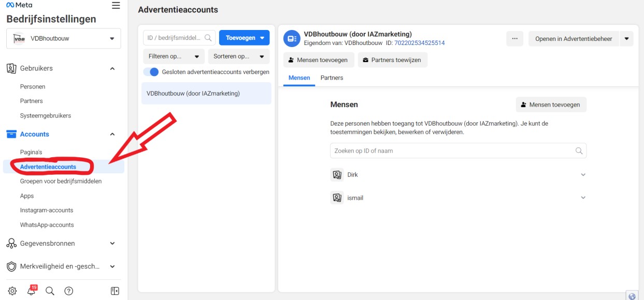Image resolution: width=644 pixels, height=300 pixels.
Task: Collapse sidebar using bottom panel icon
Action: 115,291
